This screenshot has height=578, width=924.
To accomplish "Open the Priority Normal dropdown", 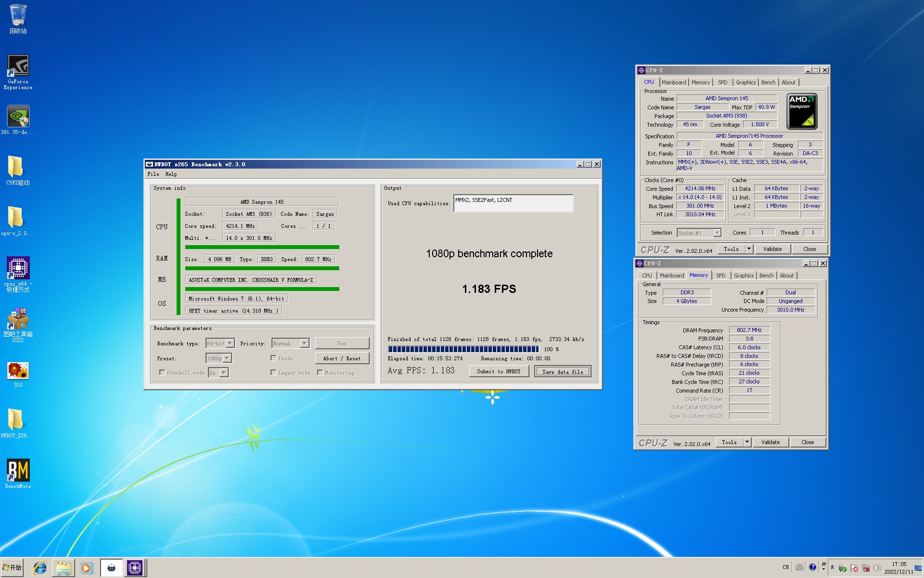I will [x=290, y=343].
